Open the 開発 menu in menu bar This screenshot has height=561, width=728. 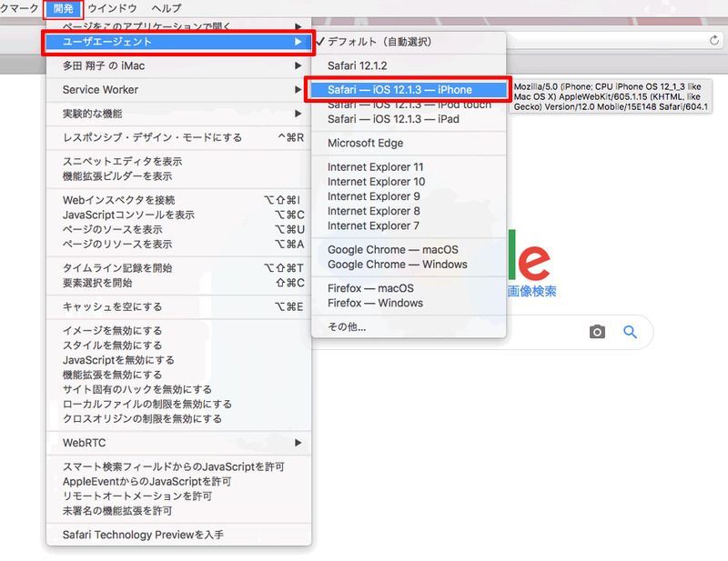click(x=64, y=8)
